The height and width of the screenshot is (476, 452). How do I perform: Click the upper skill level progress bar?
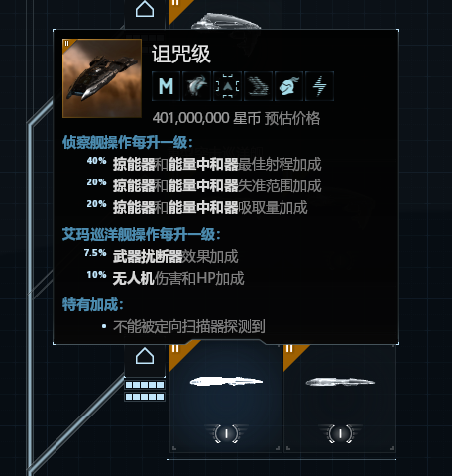145,385
